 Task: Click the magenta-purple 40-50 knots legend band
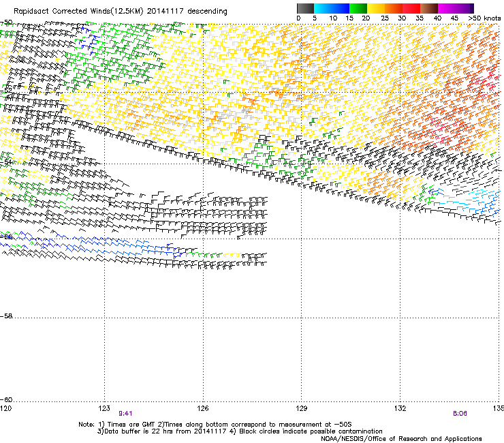click(x=456, y=8)
